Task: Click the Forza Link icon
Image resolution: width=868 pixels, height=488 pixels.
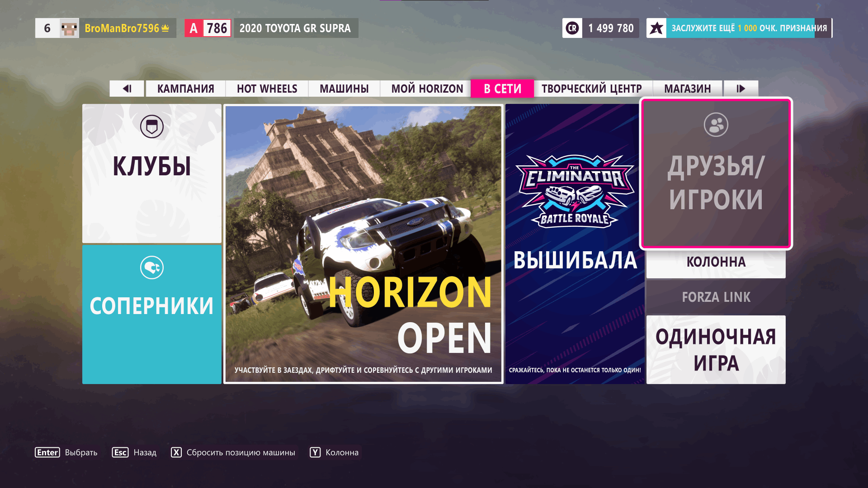Action: point(715,297)
